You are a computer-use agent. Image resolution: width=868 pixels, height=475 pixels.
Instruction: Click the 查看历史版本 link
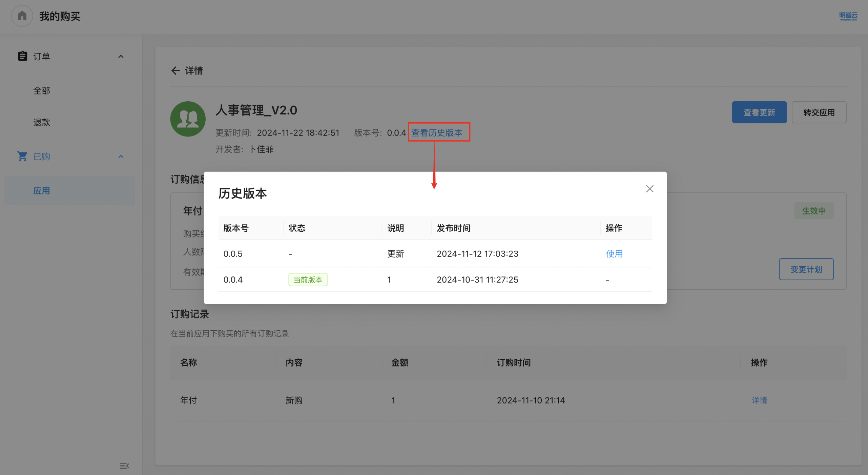pyautogui.click(x=437, y=133)
